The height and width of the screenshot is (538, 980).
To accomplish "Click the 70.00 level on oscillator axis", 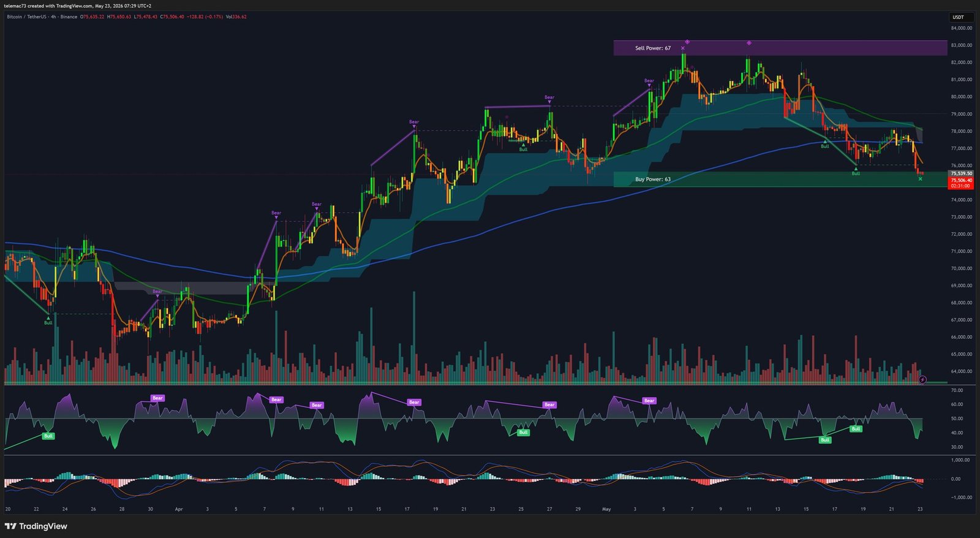I will (x=957, y=390).
